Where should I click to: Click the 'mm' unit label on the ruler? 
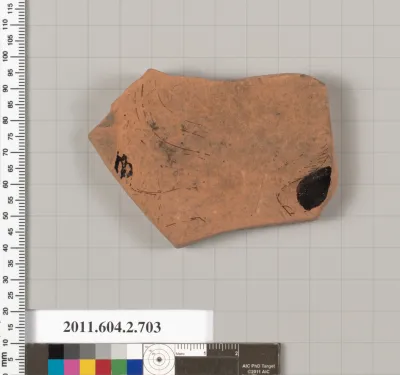pos(4,359)
